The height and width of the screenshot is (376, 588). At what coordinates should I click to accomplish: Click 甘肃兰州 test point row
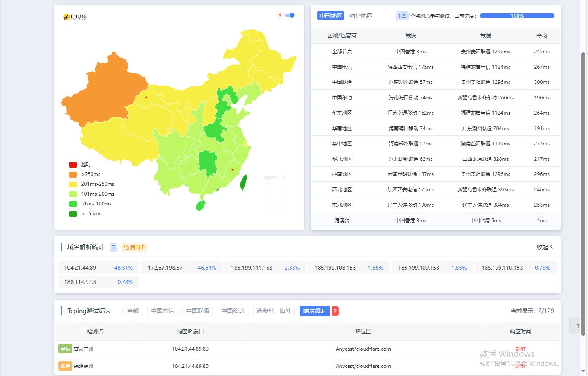307,349
